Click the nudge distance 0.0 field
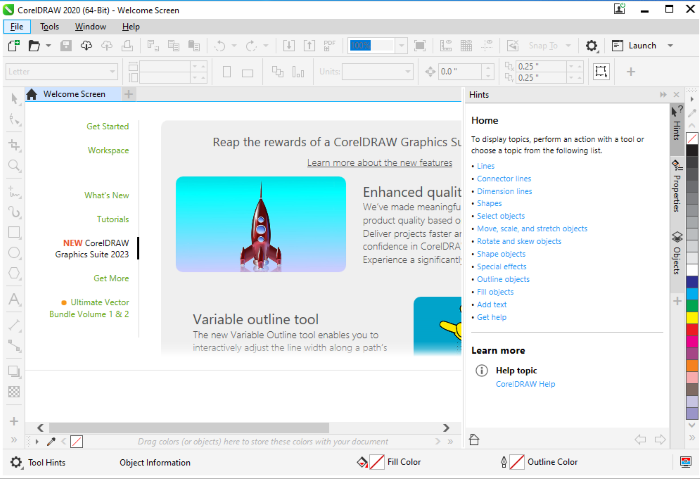This screenshot has width=700, height=479. click(460, 71)
